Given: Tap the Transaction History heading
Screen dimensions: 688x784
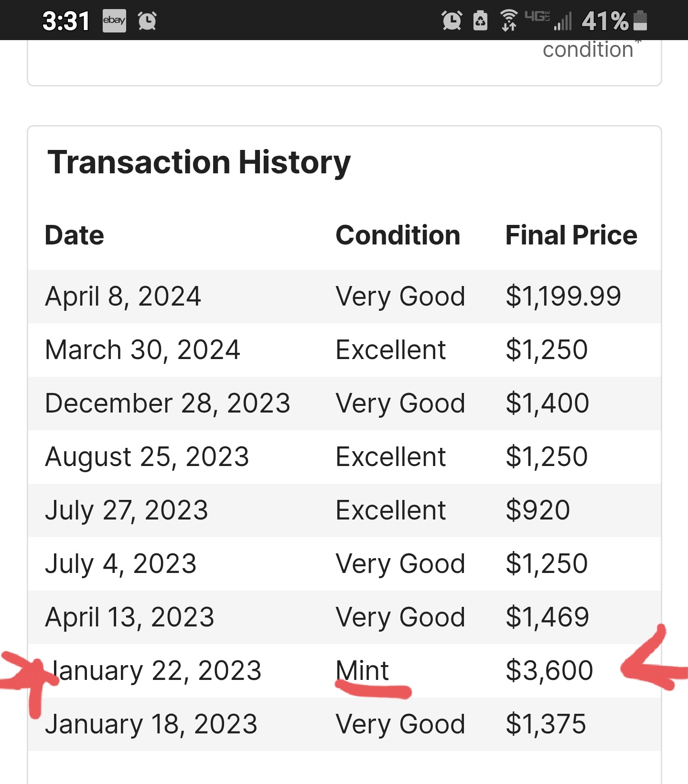Looking at the screenshot, I should pos(199,162).
